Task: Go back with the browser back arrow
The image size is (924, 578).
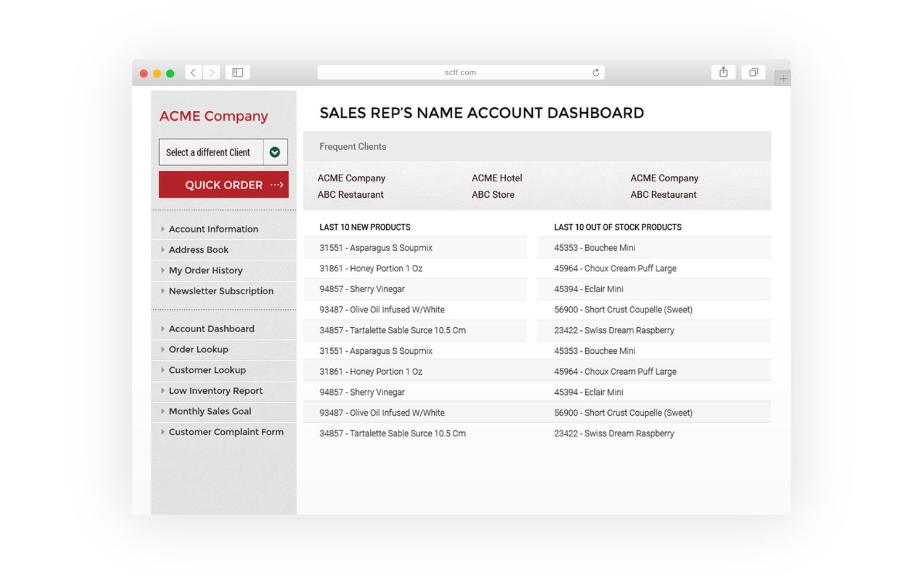Action: 193,73
